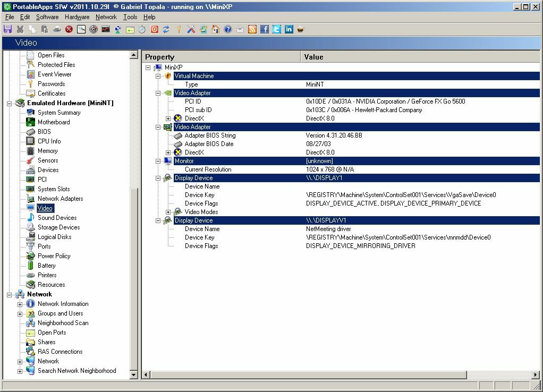The height and width of the screenshot is (392, 543).
Task: Expand Groups and Users node
Action: pos(20,314)
